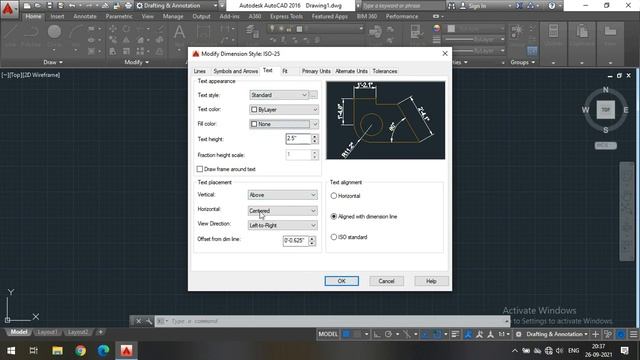Click the command line customize wrench icon

(x=149, y=321)
